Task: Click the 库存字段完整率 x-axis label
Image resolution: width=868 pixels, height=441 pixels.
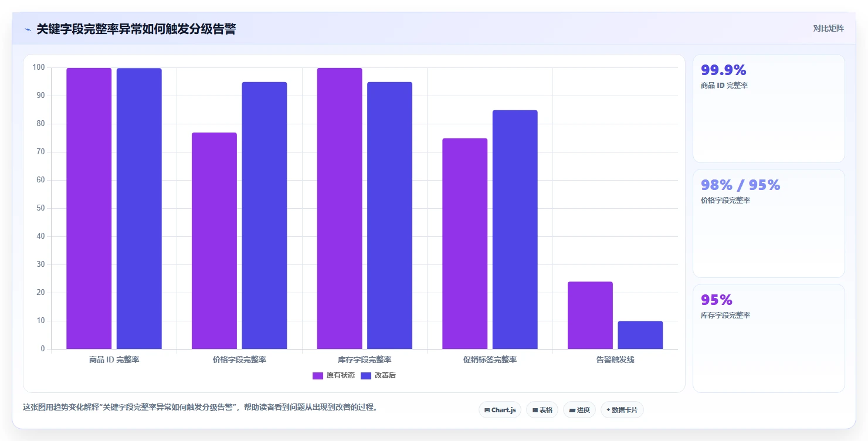Action: click(x=365, y=359)
